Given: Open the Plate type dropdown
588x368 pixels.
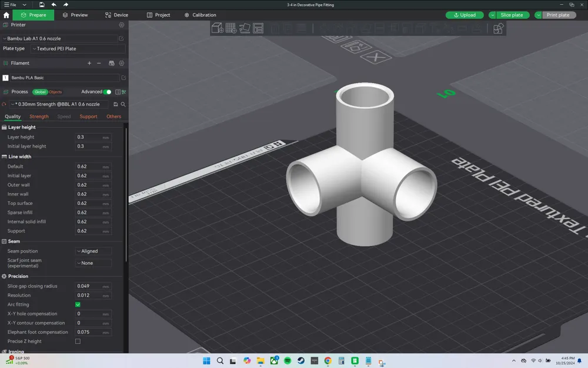Looking at the screenshot, I should point(78,49).
